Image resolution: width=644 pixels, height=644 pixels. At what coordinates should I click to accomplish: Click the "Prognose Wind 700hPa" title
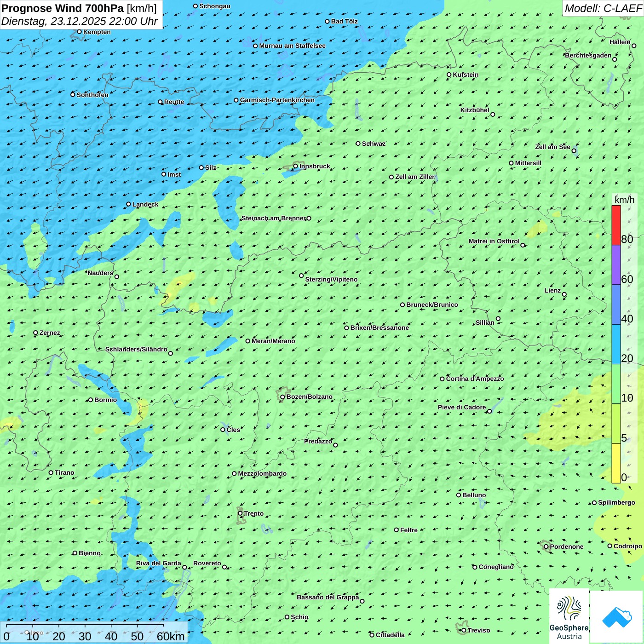click(63, 8)
